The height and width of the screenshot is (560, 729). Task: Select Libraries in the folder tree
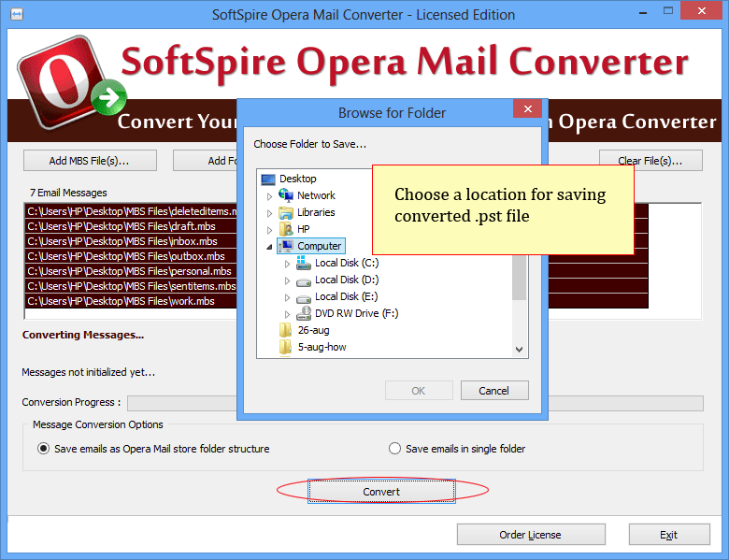click(316, 212)
